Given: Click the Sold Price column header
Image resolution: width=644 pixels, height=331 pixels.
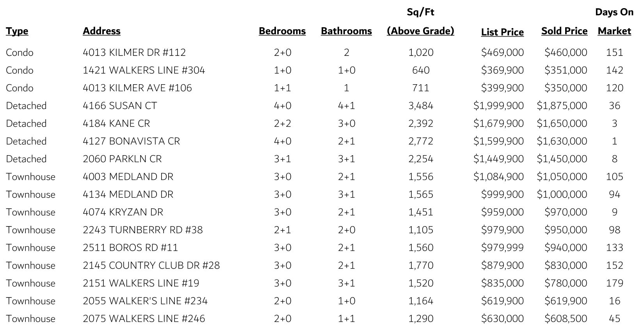Looking at the screenshot, I should (x=564, y=31).
